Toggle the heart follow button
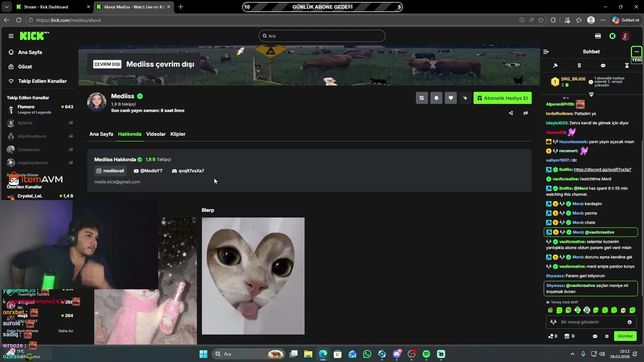644x362 pixels. point(451,98)
